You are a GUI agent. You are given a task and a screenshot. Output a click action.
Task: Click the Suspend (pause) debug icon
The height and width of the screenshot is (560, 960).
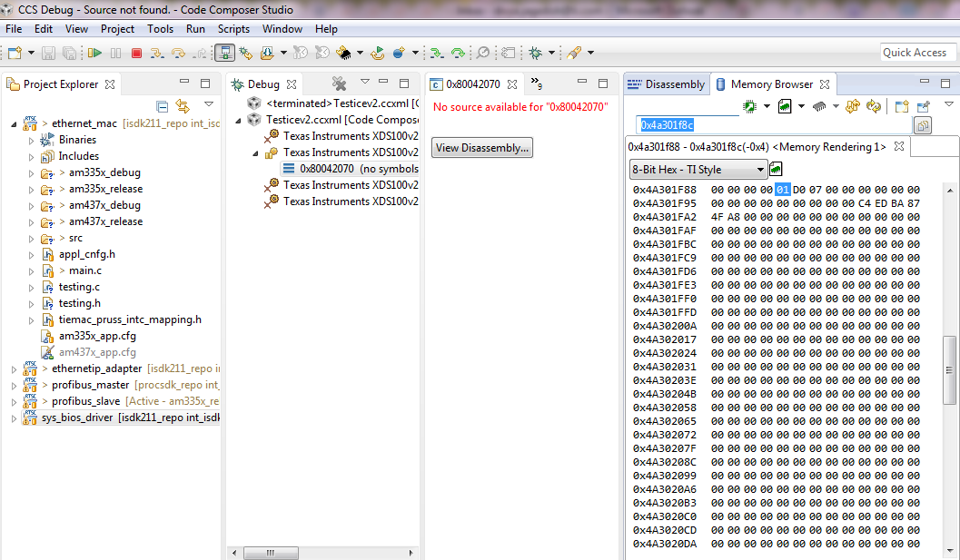click(x=115, y=54)
